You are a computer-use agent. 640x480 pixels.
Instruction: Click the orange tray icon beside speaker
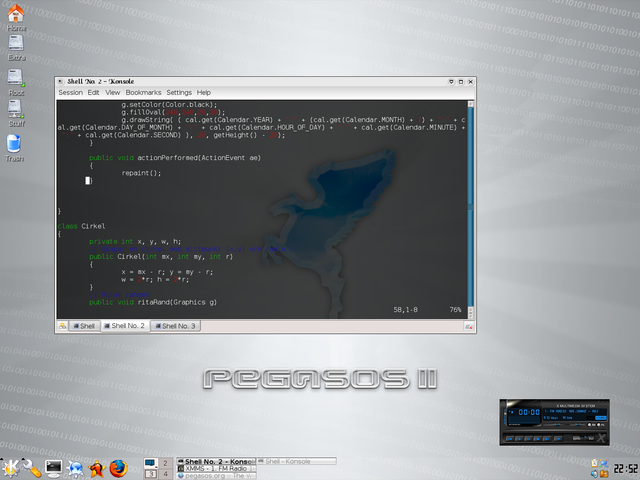[x=604, y=474]
